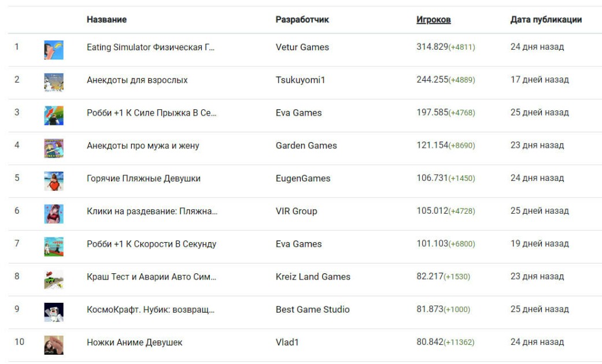Click the Название column header

pyautogui.click(x=107, y=20)
